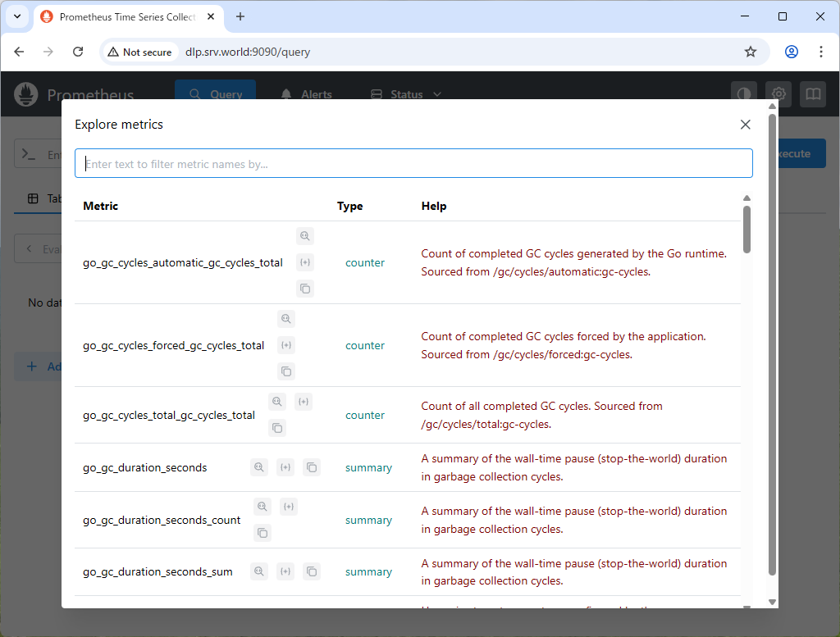840x637 pixels.
Task: Click query icon for go_gc_cycles_forced_gc_cycles_total
Action: coord(286,319)
